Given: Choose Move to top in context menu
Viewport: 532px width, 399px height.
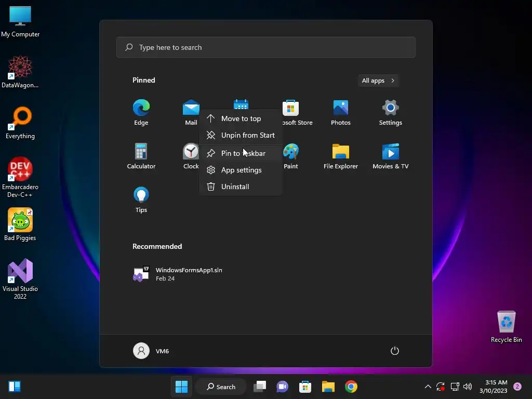Looking at the screenshot, I should point(241,118).
